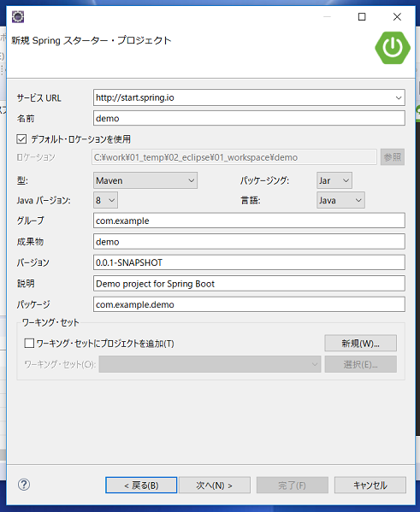
Task: Click the パッケージング label
Action: coord(265,180)
